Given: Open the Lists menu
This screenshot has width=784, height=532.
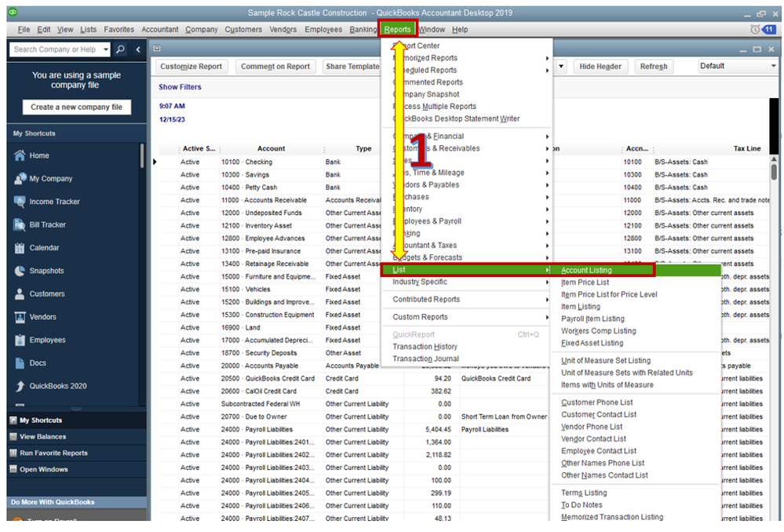Looking at the screenshot, I should tap(88, 30).
